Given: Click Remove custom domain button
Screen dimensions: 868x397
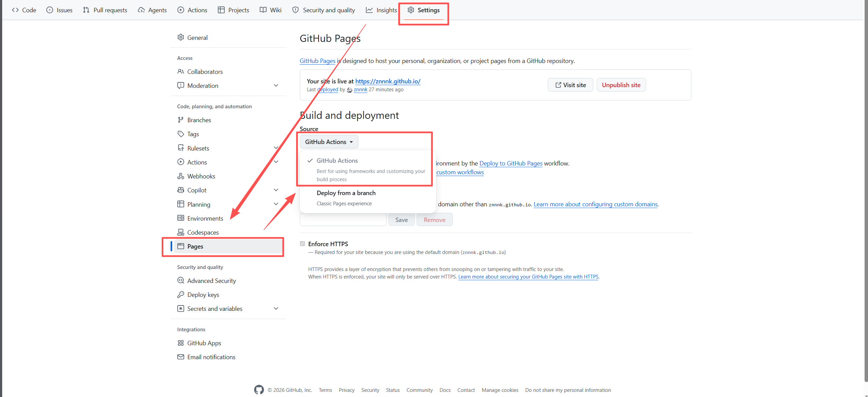Looking at the screenshot, I should pyautogui.click(x=435, y=220).
